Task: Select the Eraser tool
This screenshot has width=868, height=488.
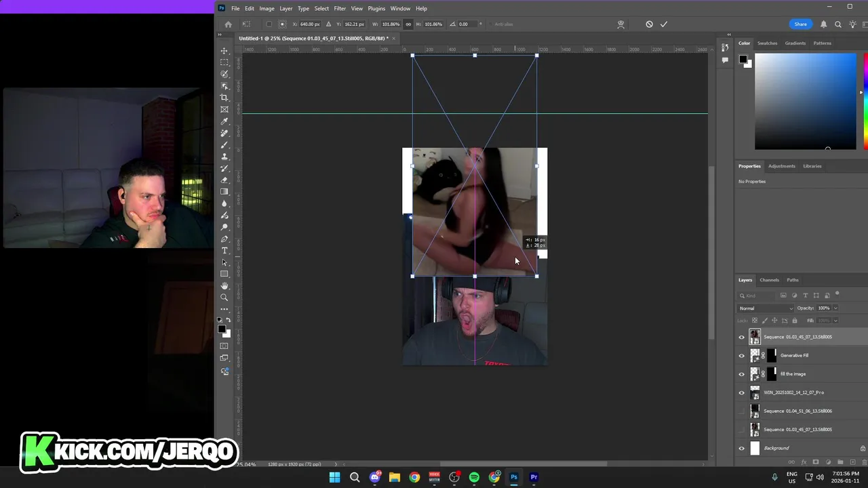Action: click(x=224, y=180)
